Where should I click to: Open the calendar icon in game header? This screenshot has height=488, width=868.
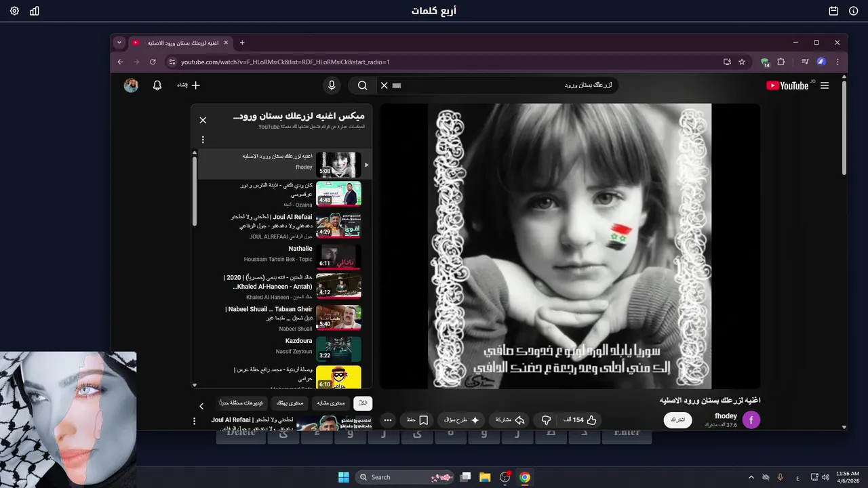tap(833, 11)
